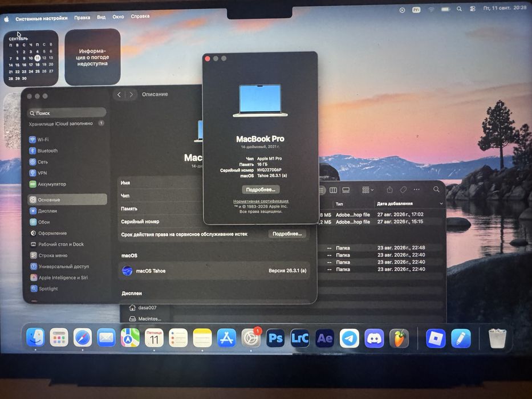Viewport: 532px width, 399px height.
Task: Open Roblox from the Dock
Action: coord(436,338)
